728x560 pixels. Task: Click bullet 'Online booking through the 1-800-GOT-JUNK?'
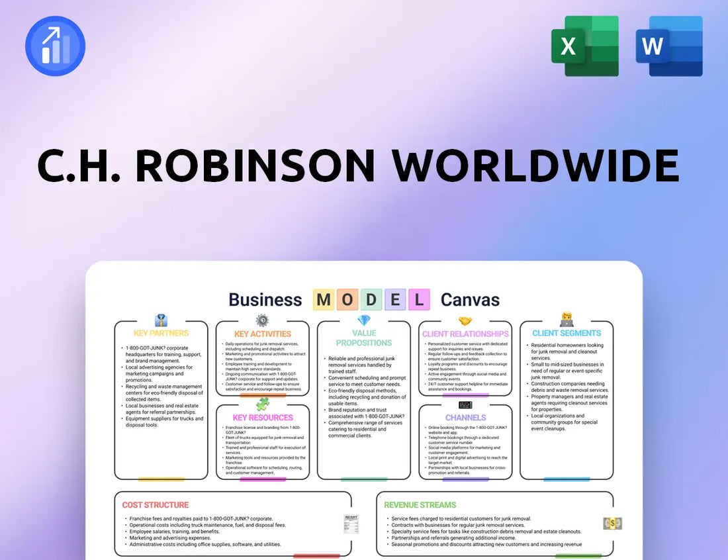point(467,430)
